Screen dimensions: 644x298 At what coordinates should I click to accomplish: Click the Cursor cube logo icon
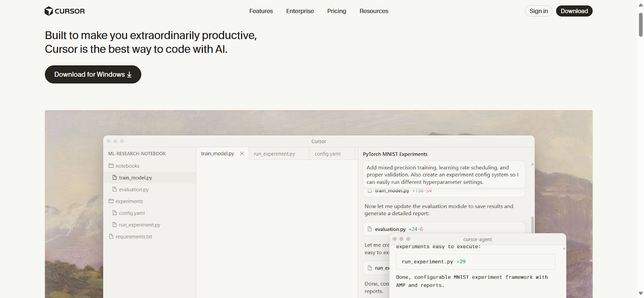pyautogui.click(x=49, y=11)
